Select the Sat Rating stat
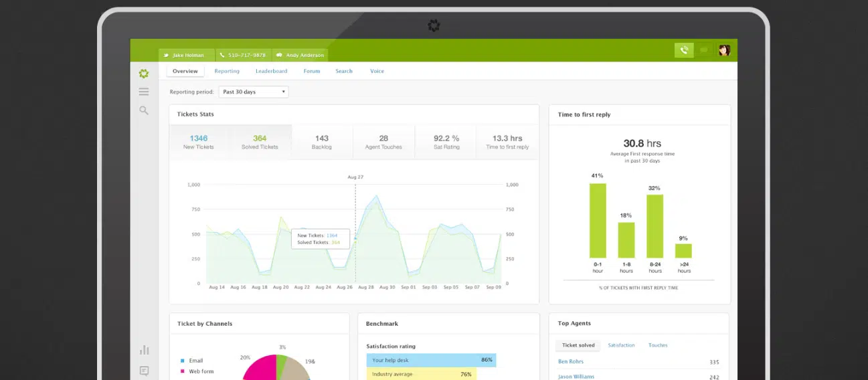 (446, 142)
